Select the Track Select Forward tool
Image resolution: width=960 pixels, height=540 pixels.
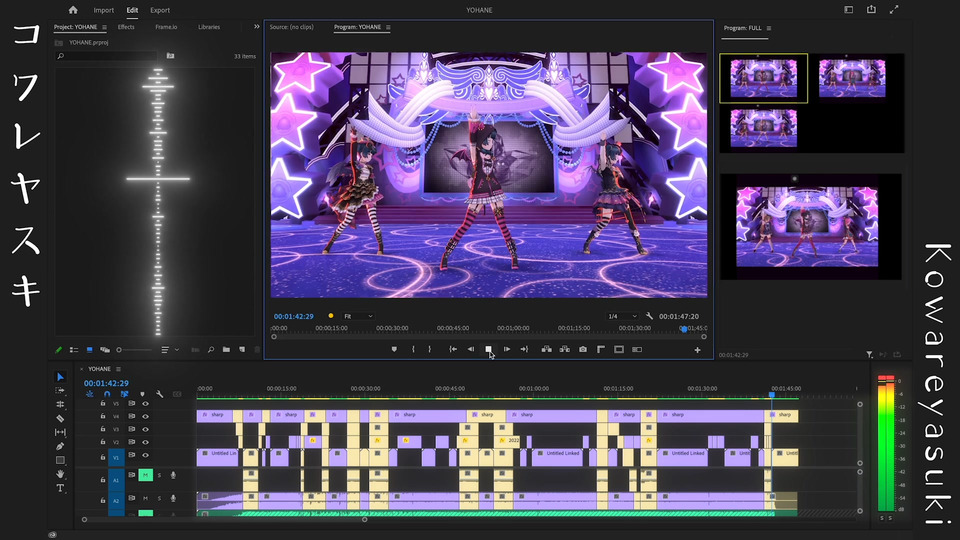coord(60,391)
